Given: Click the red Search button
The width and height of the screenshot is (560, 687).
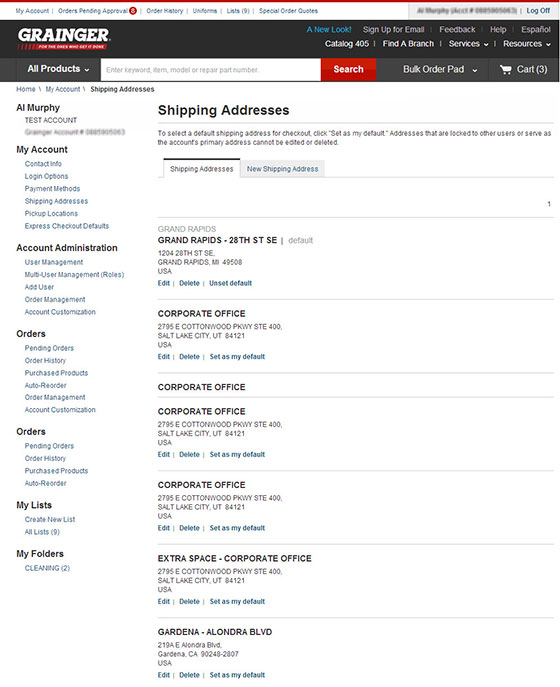Looking at the screenshot, I should pos(348,69).
